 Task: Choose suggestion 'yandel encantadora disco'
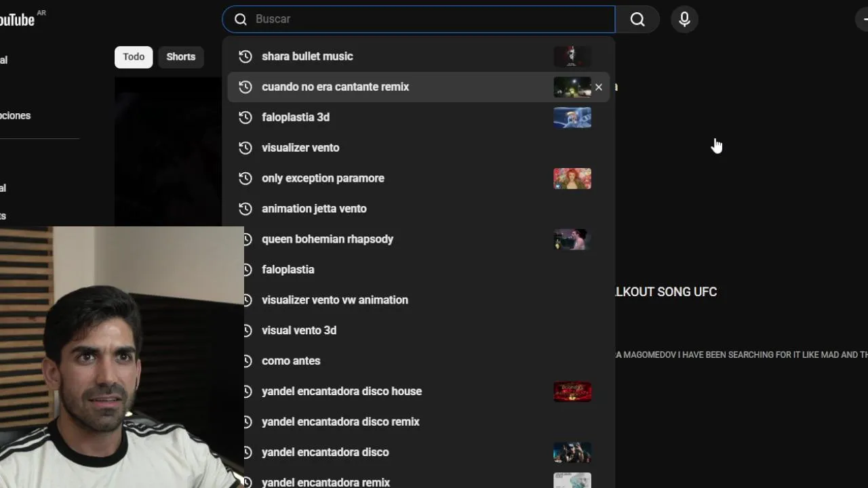point(427,452)
